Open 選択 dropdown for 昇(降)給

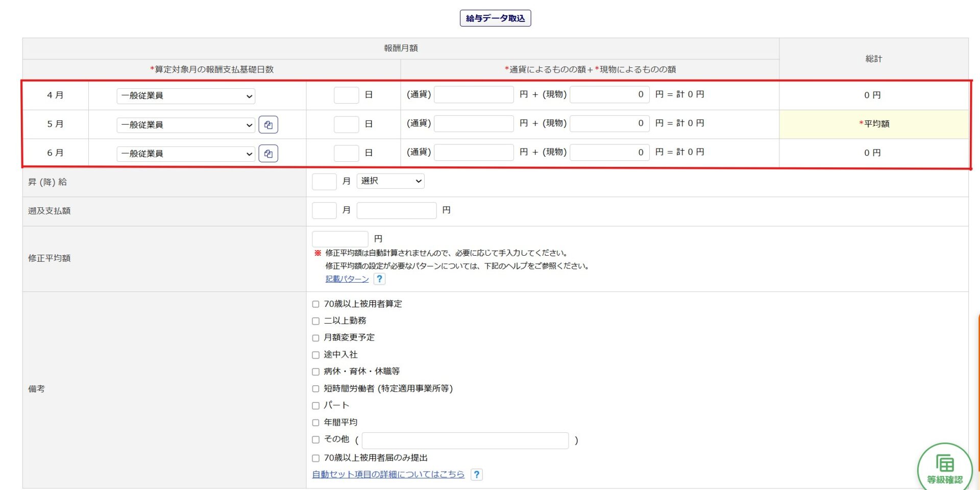pos(390,181)
